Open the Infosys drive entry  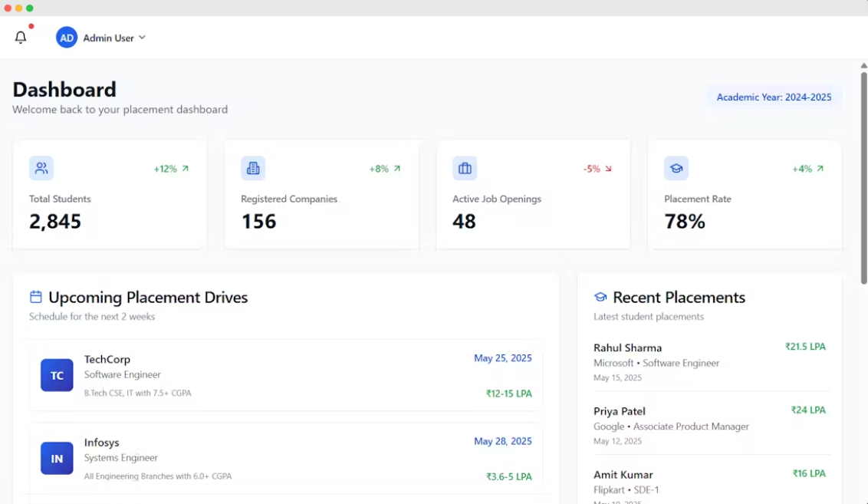[286, 458]
